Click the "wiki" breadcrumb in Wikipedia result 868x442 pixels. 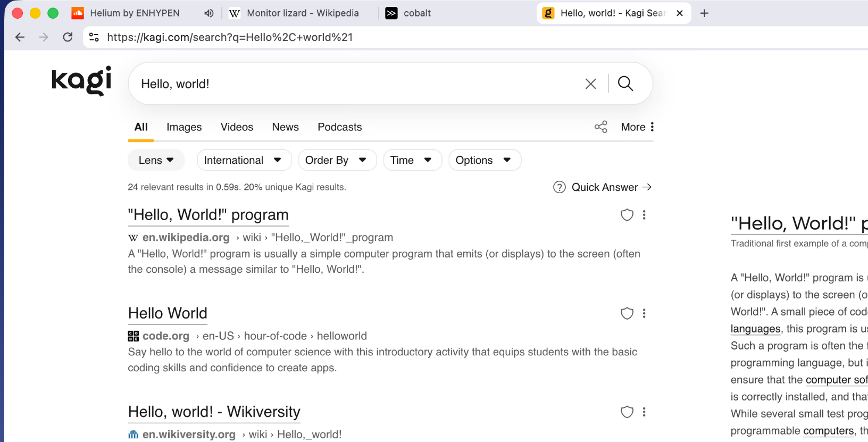point(252,238)
